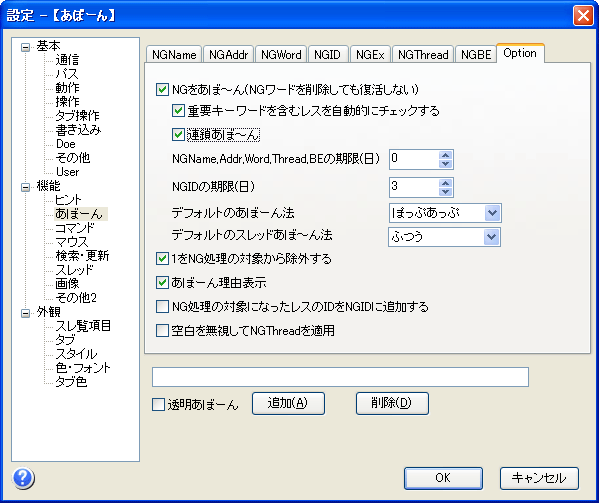
Task: Enable 空白を無視してNGThreadを適用 checkbox
Action: 162,330
